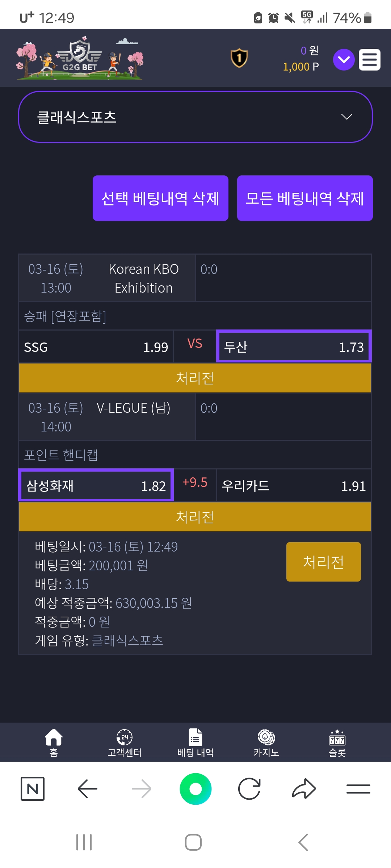Reload page with browser refresh icon
The image size is (391, 868).
[x=249, y=789]
